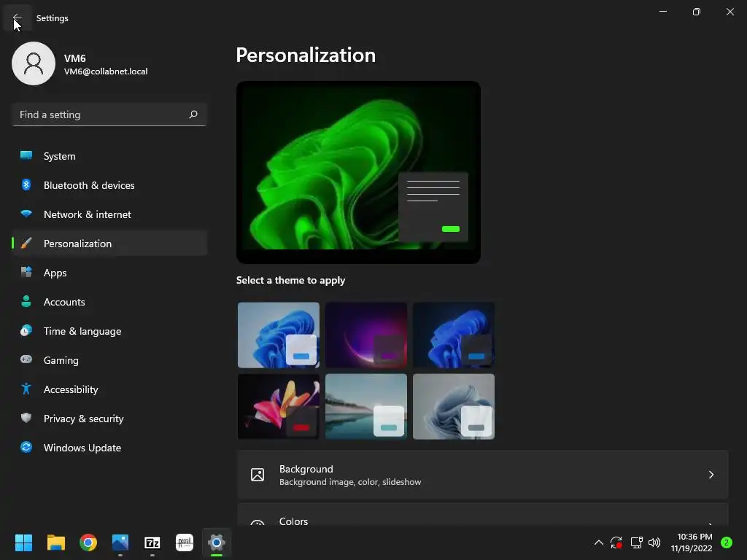Click the Personalization paintbrush icon

(26, 244)
